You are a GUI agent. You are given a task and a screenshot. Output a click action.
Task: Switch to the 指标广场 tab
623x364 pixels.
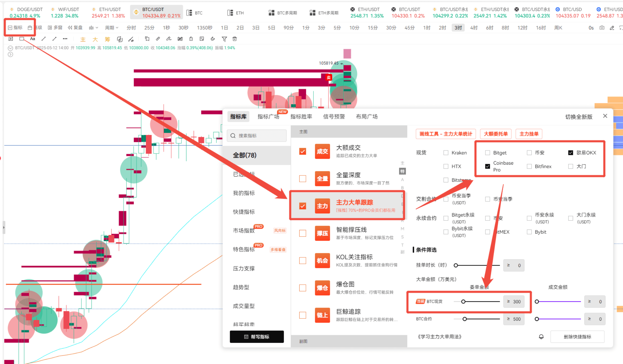[x=268, y=117]
